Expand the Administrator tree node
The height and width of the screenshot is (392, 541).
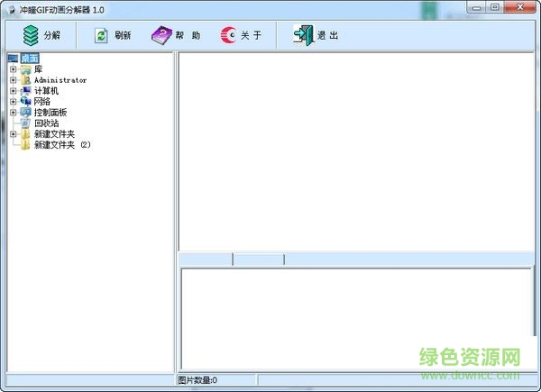13,80
